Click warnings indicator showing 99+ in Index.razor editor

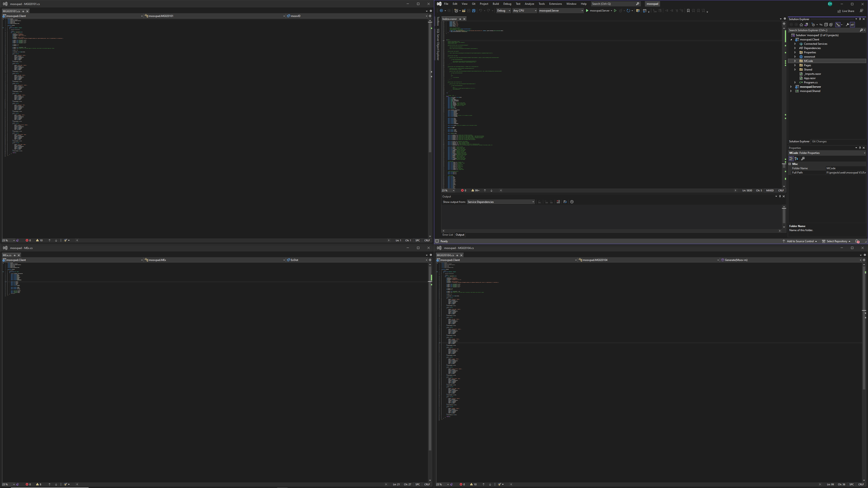tap(475, 190)
